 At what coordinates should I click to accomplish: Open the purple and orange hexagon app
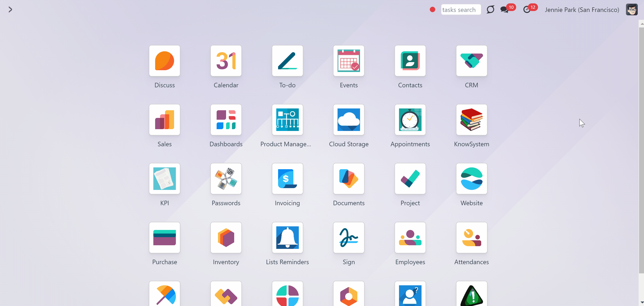[349, 294]
